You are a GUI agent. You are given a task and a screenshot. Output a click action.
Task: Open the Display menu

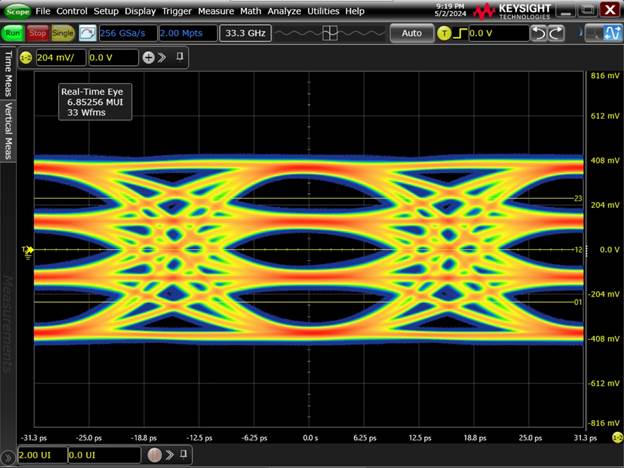pos(140,11)
